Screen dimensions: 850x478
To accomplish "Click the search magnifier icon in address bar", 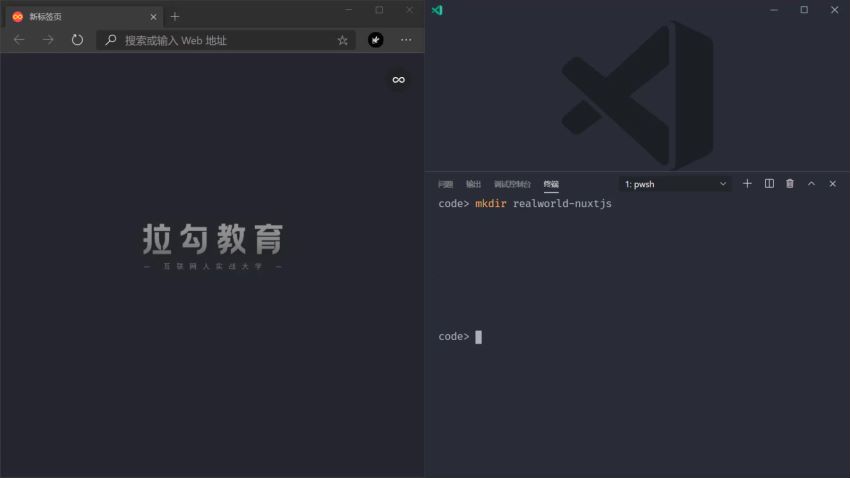I will click(x=111, y=40).
